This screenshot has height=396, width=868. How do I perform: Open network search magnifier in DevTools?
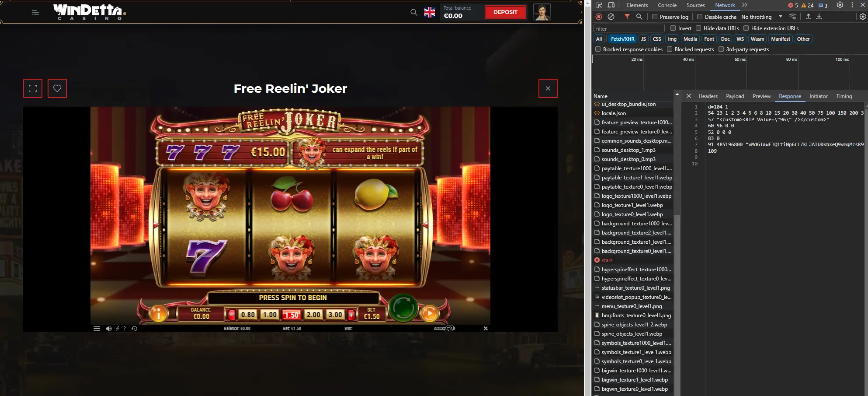tap(639, 17)
